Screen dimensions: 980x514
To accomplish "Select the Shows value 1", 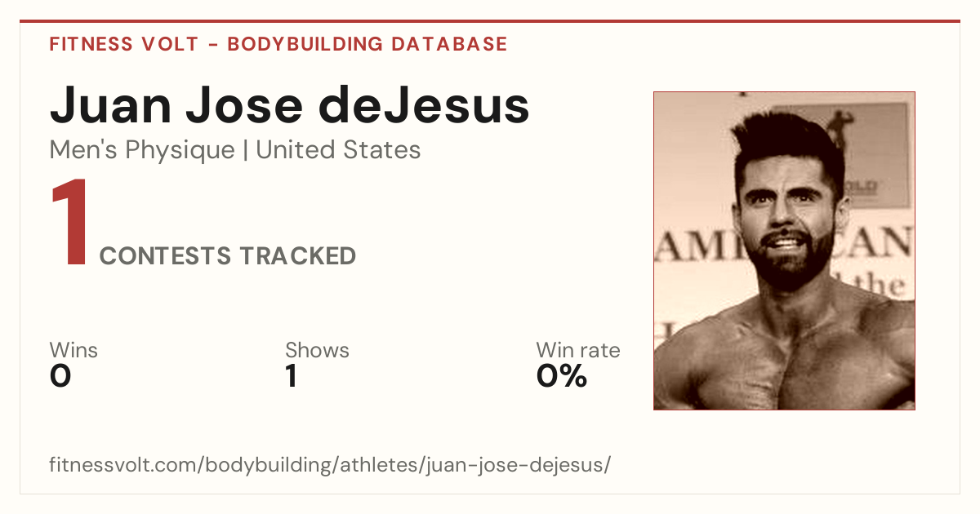I will tap(292, 376).
